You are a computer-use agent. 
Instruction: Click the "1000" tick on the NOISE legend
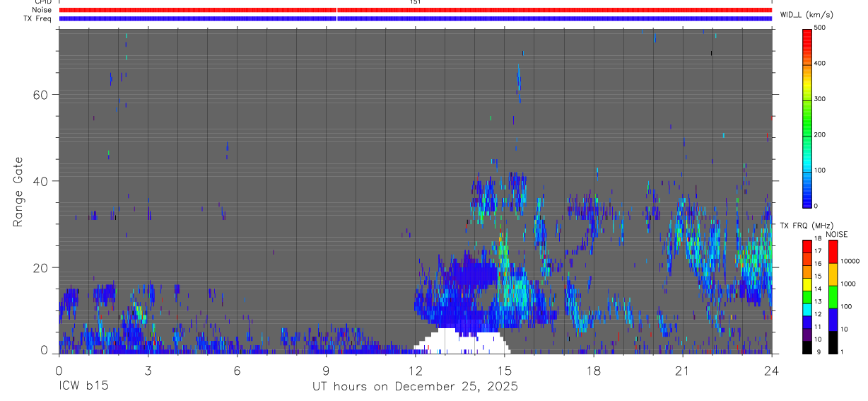(x=848, y=284)
